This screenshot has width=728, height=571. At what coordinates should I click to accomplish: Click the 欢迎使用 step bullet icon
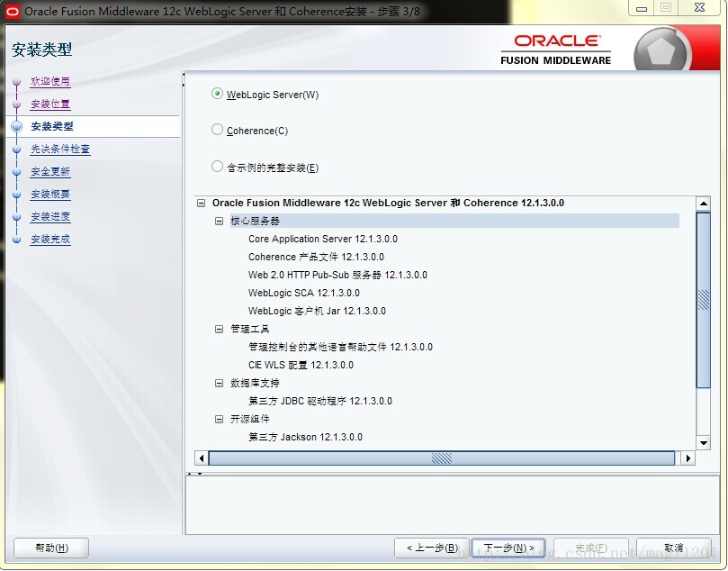click(x=17, y=82)
